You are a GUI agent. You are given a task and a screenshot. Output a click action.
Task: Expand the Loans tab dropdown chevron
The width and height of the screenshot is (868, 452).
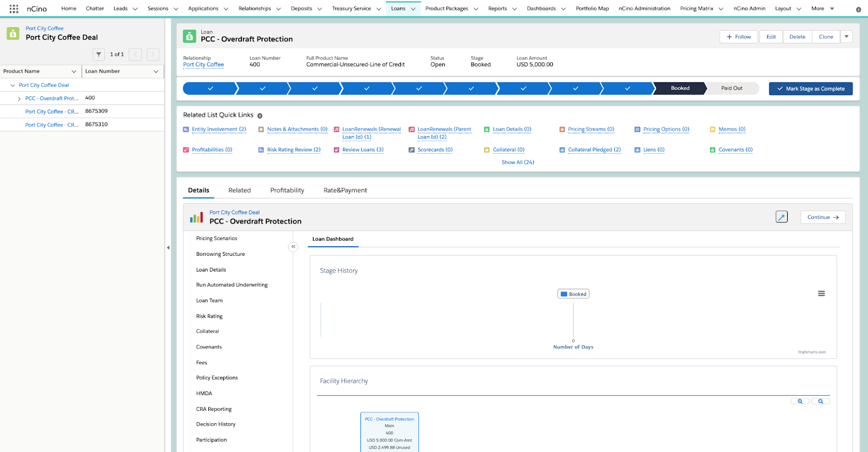413,9
